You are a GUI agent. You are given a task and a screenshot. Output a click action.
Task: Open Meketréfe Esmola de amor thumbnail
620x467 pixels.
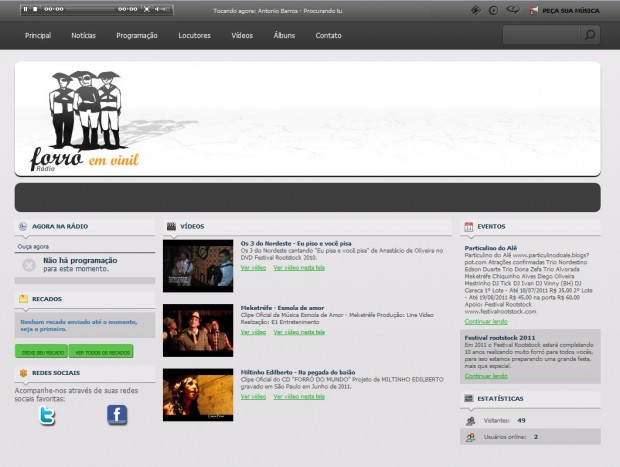pos(198,330)
